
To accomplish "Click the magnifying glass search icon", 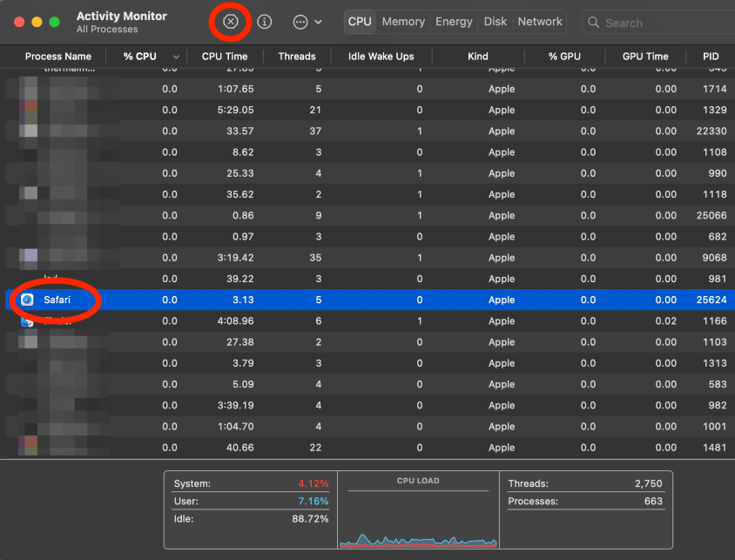I will tap(594, 23).
